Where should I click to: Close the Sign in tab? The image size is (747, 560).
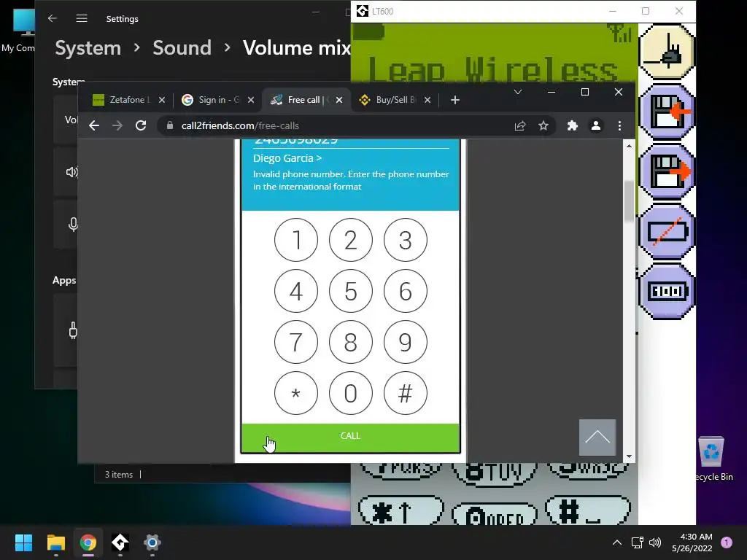click(x=251, y=100)
